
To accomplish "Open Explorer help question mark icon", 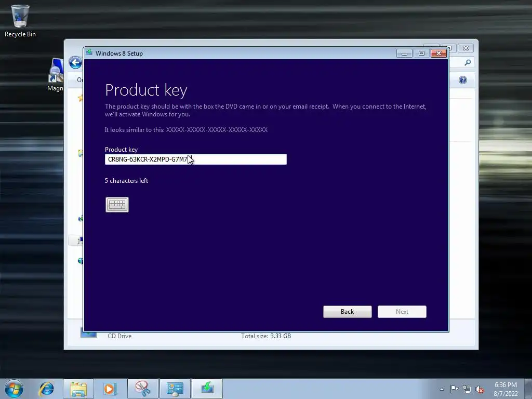I will click(x=463, y=80).
